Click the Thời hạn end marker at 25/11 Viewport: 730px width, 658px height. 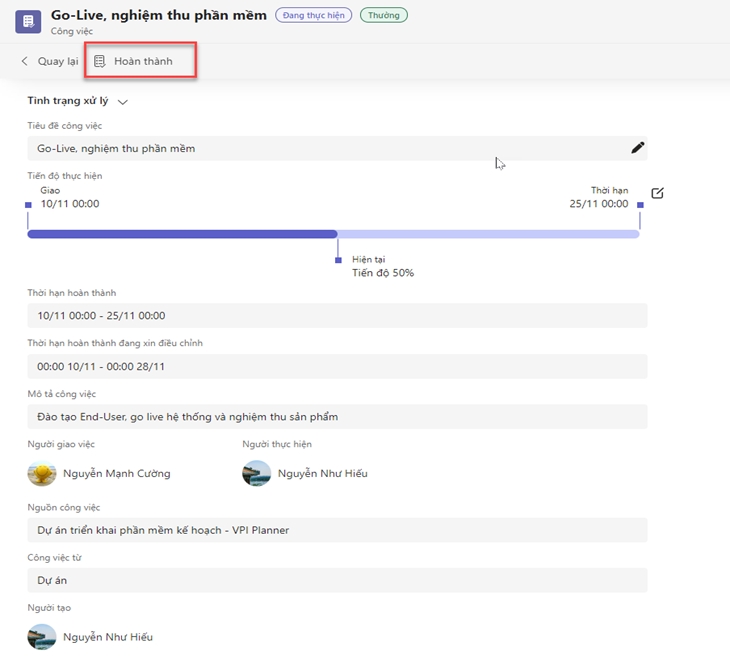[639, 205]
